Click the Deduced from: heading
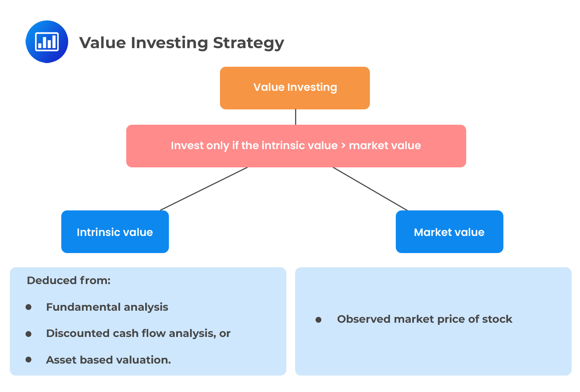Image resolution: width=580 pixels, height=392 pixels. pyautogui.click(x=69, y=280)
